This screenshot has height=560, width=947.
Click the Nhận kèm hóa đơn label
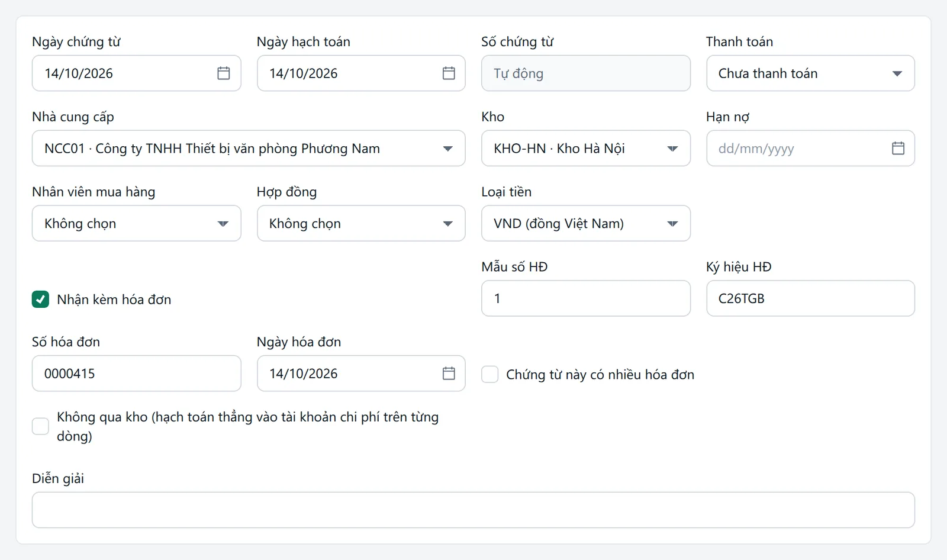[114, 300]
